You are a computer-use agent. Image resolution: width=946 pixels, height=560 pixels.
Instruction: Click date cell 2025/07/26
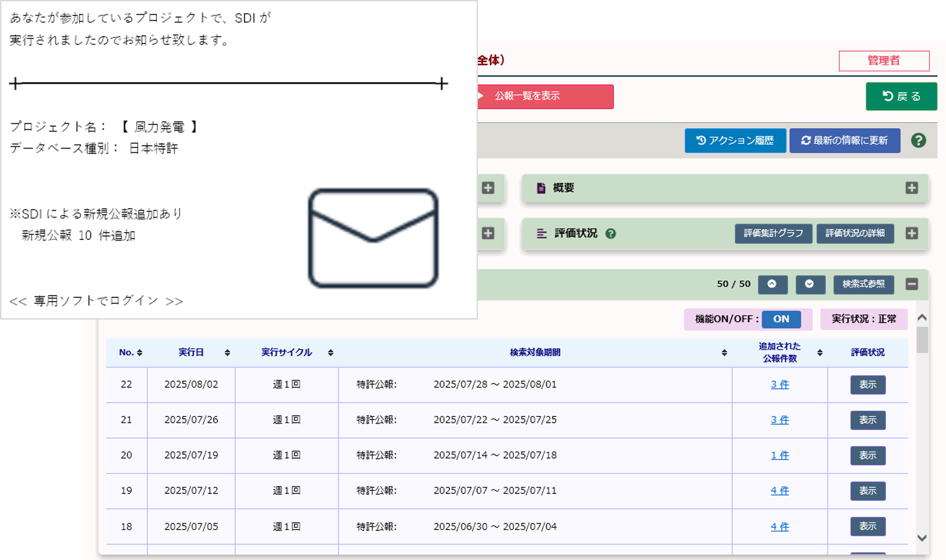point(191,420)
